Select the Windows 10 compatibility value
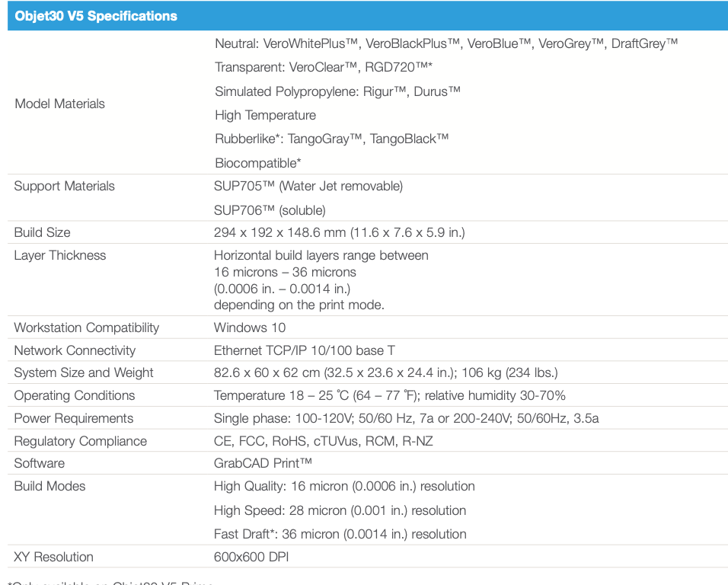 tap(250, 328)
